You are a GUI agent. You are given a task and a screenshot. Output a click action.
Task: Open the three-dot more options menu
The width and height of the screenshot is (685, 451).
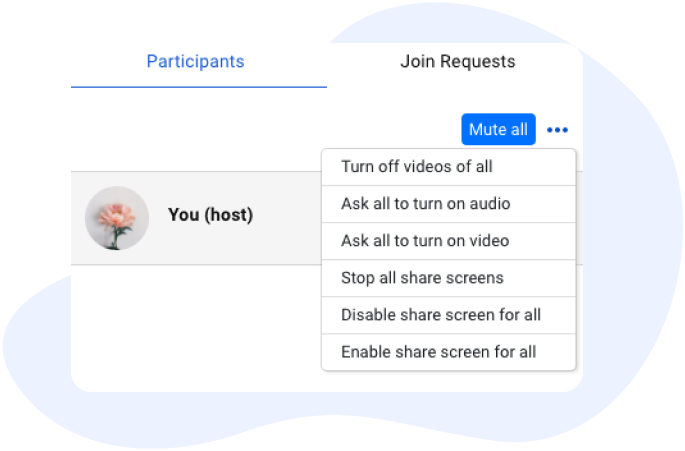click(x=557, y=130)
